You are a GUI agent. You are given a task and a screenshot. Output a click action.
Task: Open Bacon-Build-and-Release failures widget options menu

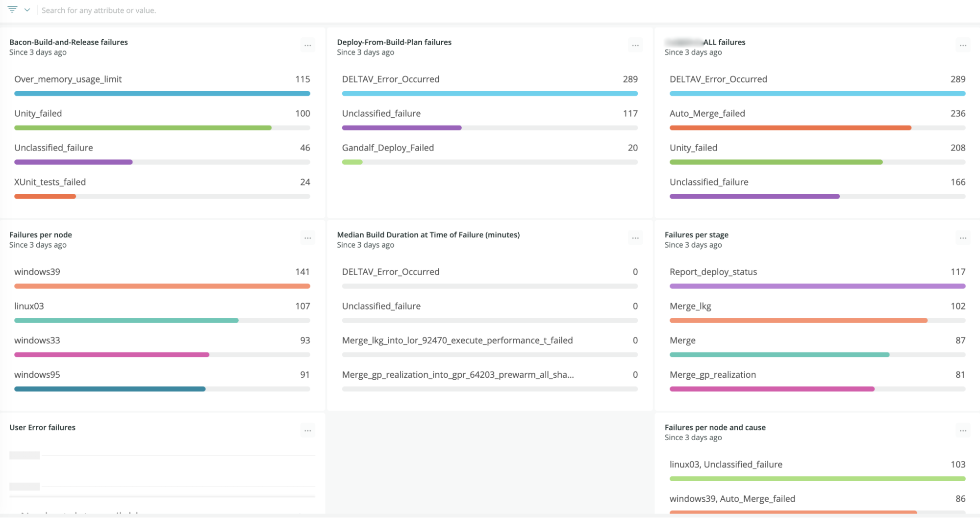pyautogui.click(x=307, y=46)
